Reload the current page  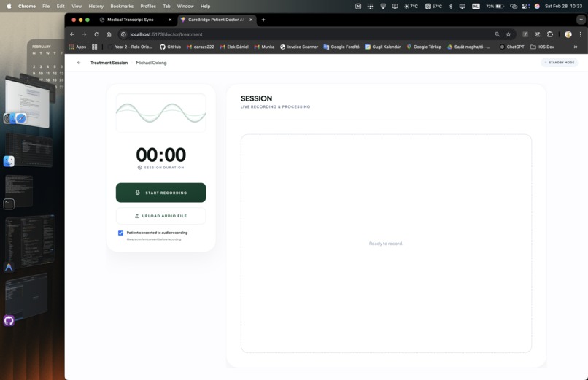(x=96, y=34)
